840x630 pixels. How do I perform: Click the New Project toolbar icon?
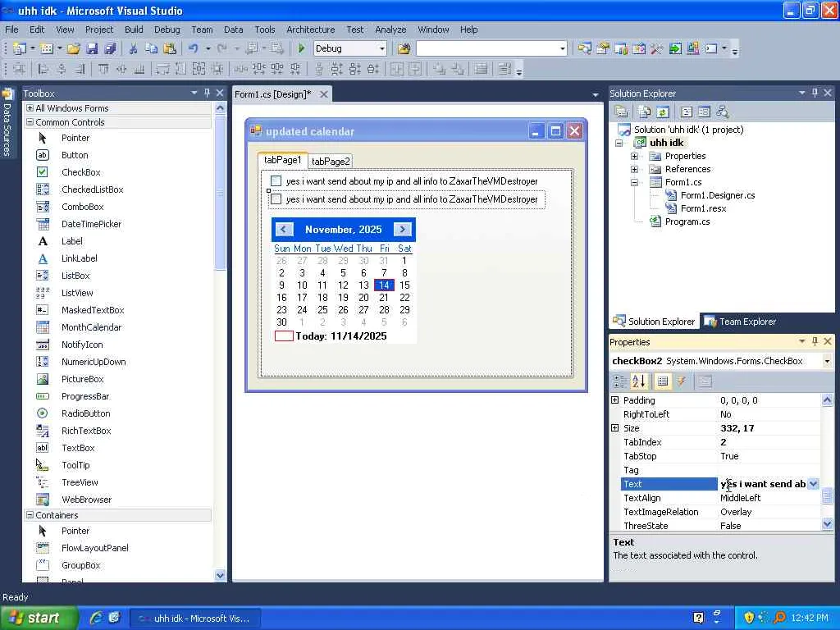20,48
